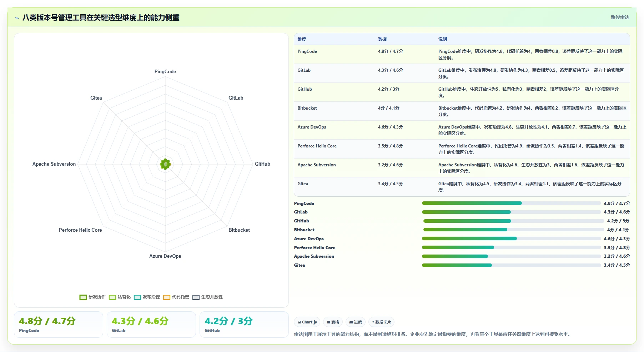Select the PingCode progress bar
This screenshot has height=352, width=644.
(x=511, y=203)
